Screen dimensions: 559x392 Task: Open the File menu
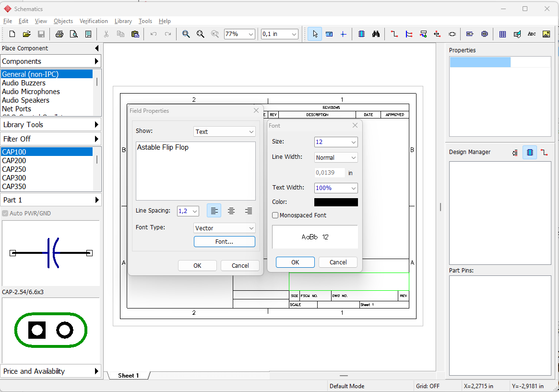coord(8,21)
